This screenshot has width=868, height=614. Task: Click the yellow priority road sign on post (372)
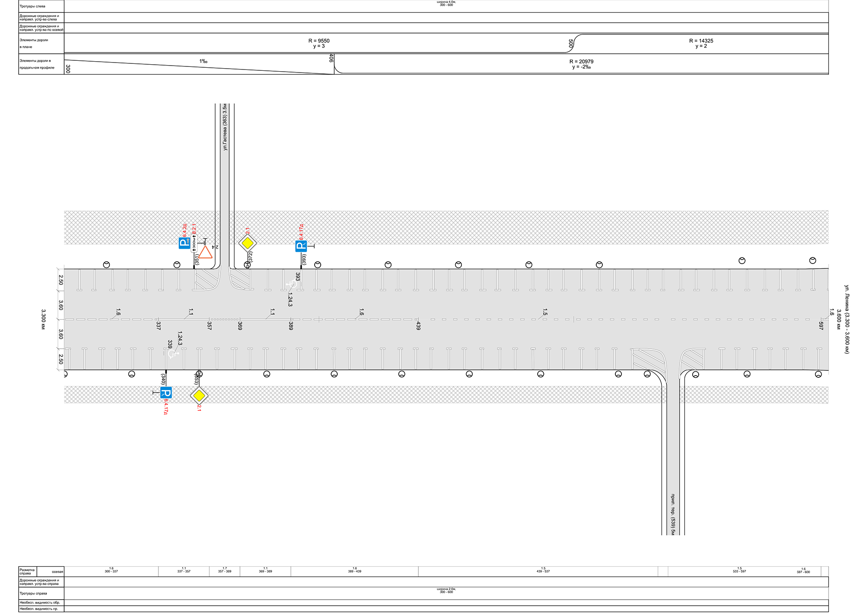(x=247, y=243)
